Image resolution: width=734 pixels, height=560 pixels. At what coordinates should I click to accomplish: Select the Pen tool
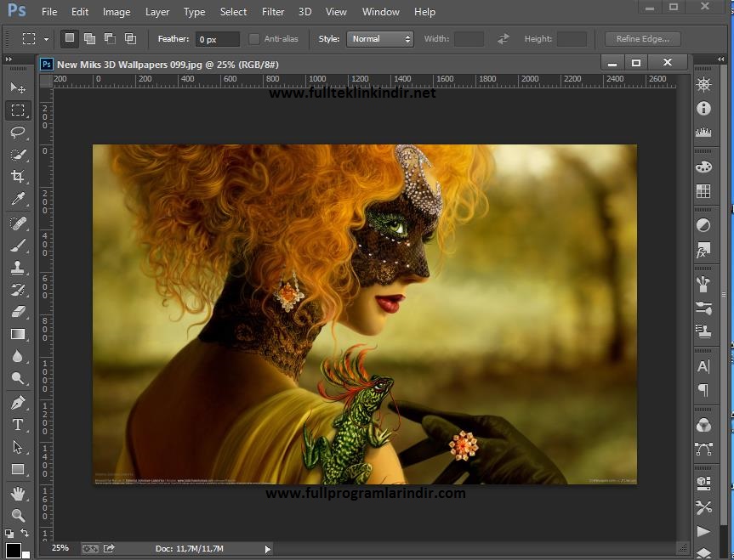(18, 403)
